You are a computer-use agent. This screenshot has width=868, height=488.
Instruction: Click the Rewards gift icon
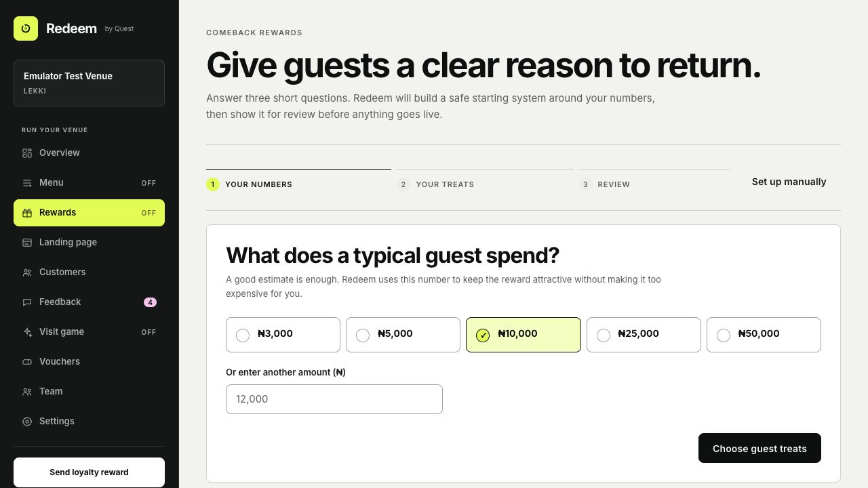(27, 213)
